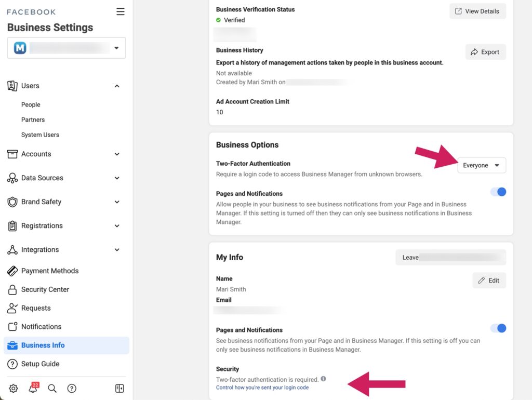532x400 pixels.
Task: Click the info icon next to two-factor required
Action: 323,379
